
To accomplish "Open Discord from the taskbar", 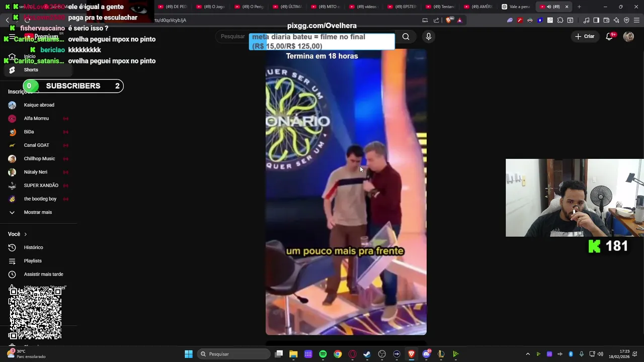I will click(x=426, y=354).
